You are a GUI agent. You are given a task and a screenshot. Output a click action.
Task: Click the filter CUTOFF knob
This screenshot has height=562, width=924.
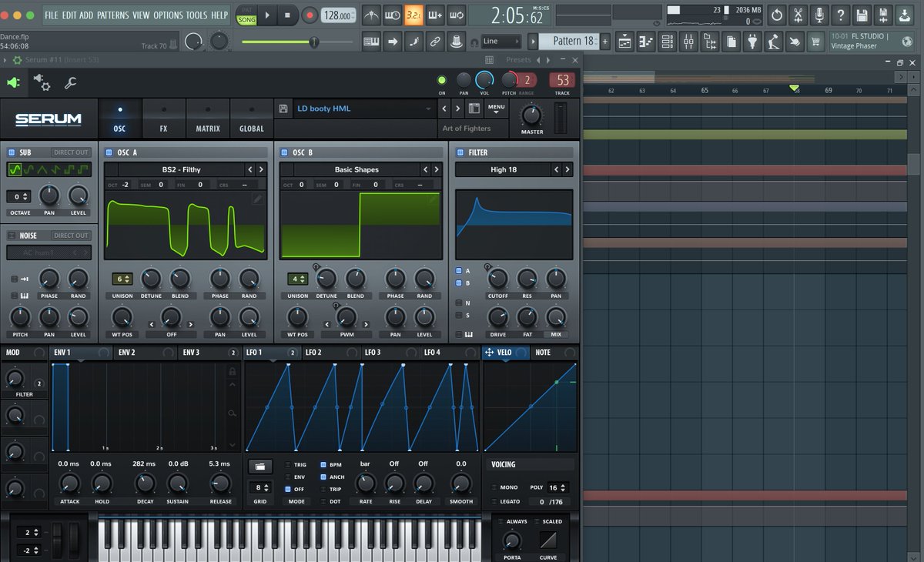(498, 278)
